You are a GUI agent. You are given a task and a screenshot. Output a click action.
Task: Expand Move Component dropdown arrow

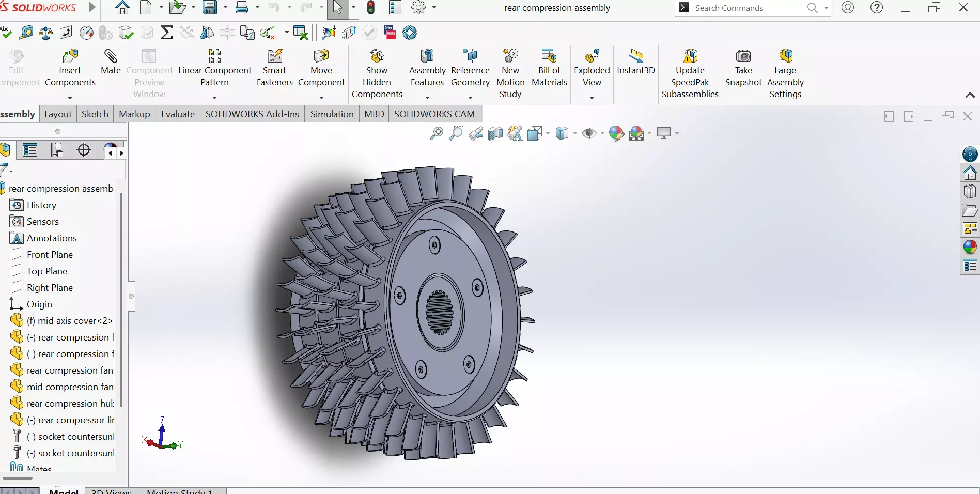point(321,98)
